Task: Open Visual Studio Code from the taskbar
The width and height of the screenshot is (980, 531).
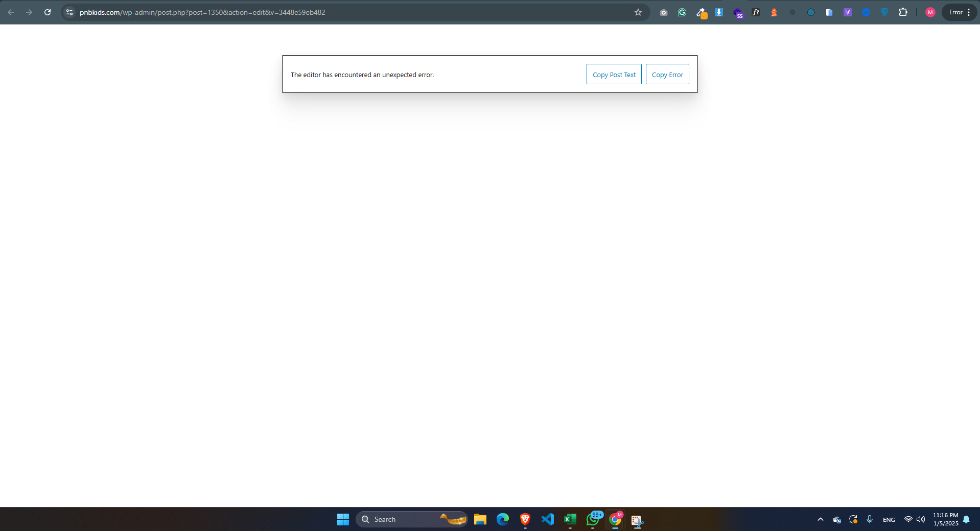Action: (x=547, y=519)
